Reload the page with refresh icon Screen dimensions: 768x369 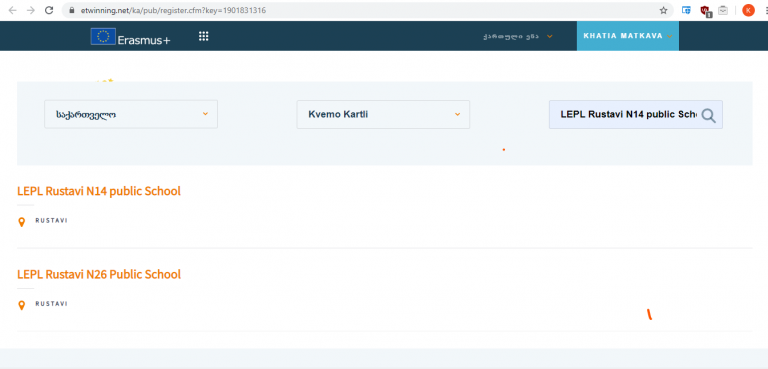[49, 10]
